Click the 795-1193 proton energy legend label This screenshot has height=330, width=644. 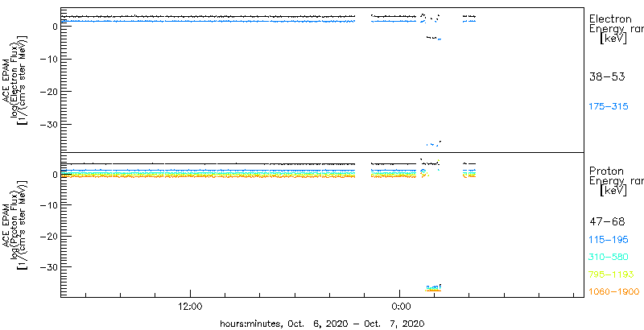click(x=611, y=274)
